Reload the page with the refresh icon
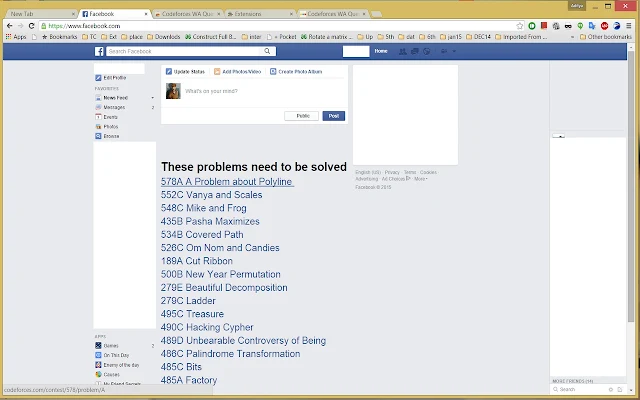 click(31, 26)
